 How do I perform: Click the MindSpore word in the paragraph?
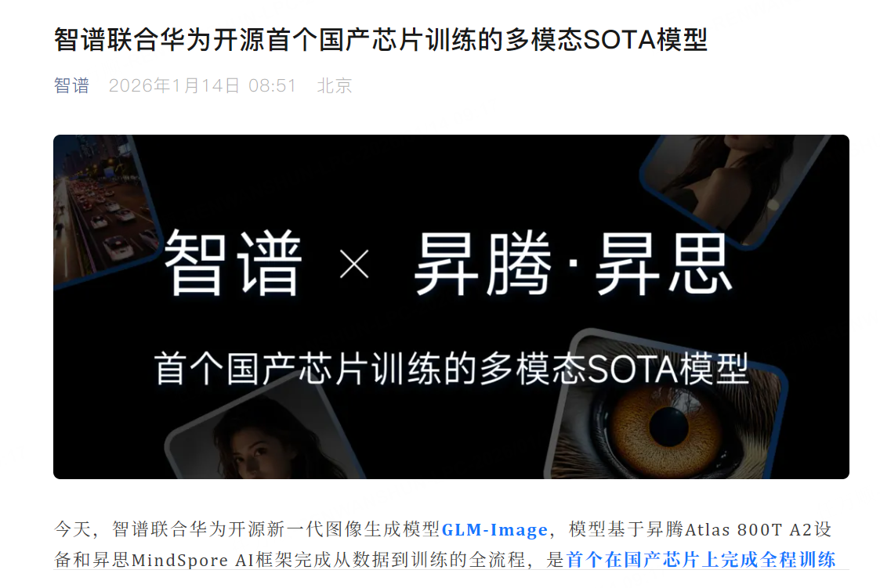click(179, 560)
